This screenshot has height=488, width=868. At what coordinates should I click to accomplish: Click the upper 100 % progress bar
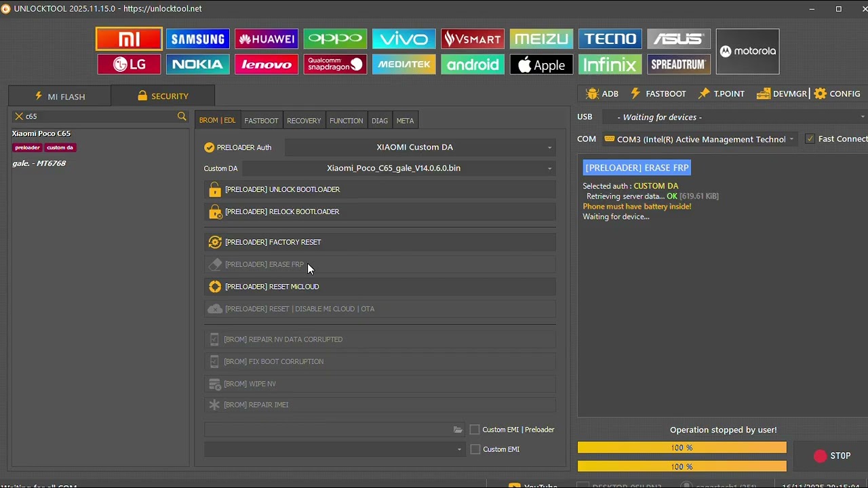[682, 447]
